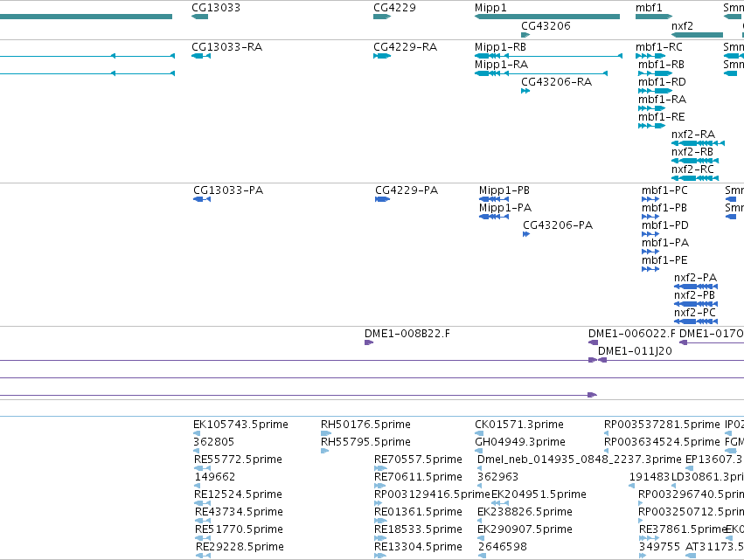Open transcript CG4229-RA
The image size is (744, 560).
[x=382, y=56]
